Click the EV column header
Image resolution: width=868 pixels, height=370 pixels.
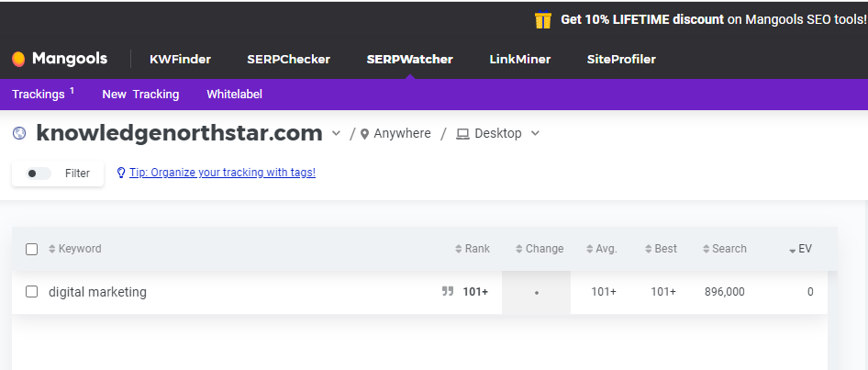(806, 249)
